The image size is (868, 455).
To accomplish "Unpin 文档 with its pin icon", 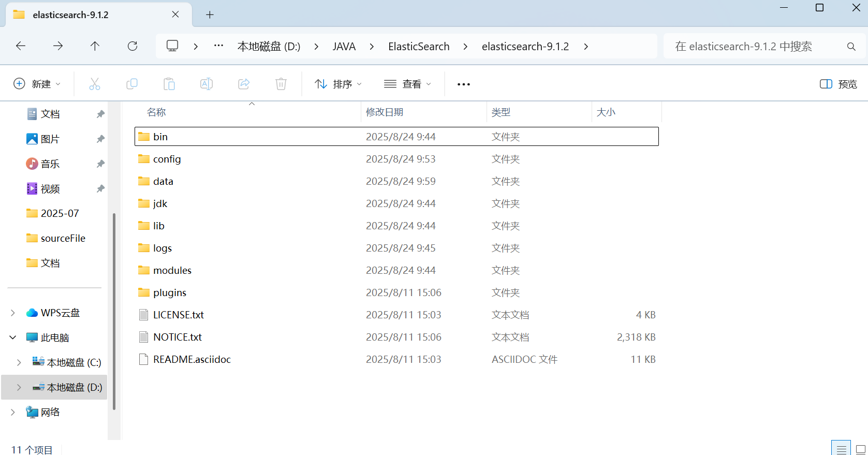I will pos(100,114).
